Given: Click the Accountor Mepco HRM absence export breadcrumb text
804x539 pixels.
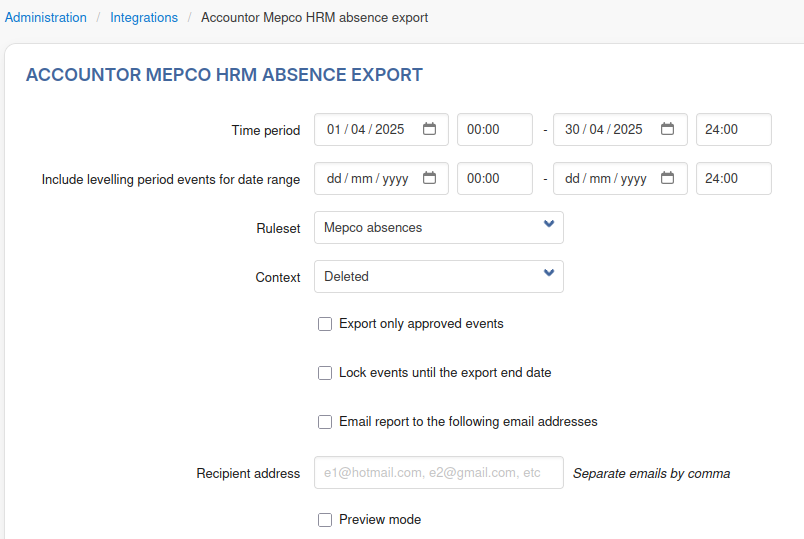Looking at the screenshot, I should pos(314,17).
